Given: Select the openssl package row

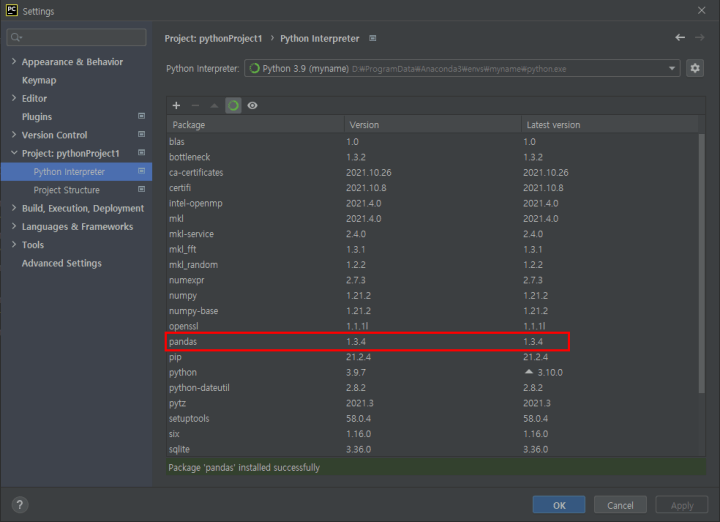Looking at the screenshot, I should [x=433, y=326].
